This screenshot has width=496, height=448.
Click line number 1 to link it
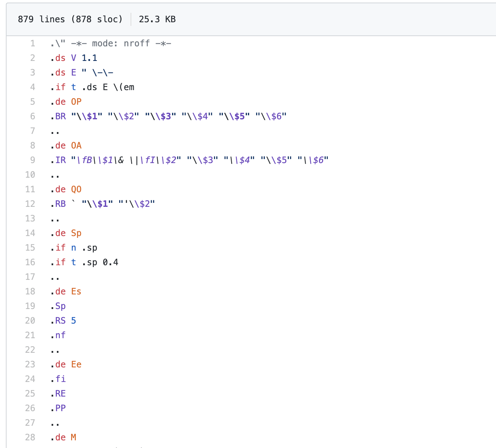tap(32, 43)
